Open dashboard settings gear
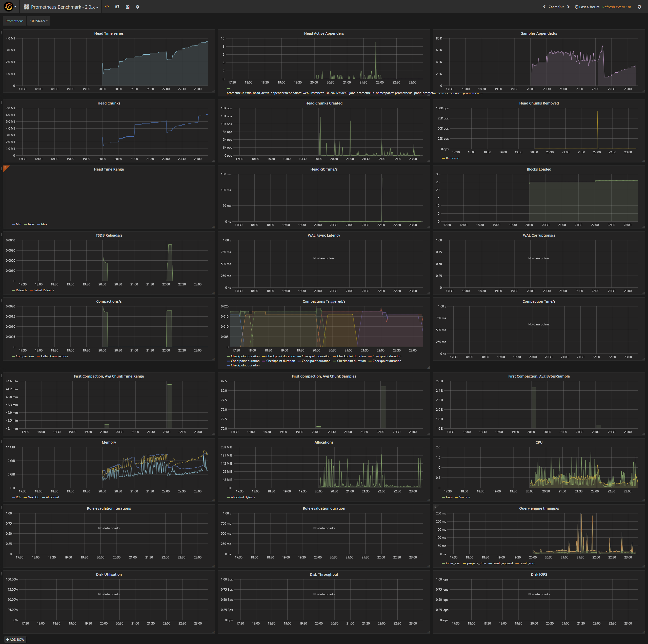 tap(137, 7)
